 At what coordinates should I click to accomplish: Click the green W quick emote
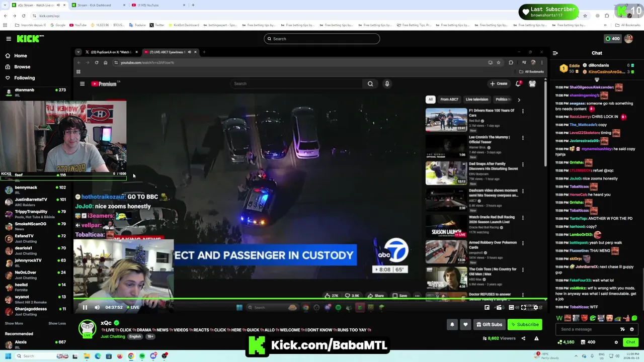coord(559,318)
